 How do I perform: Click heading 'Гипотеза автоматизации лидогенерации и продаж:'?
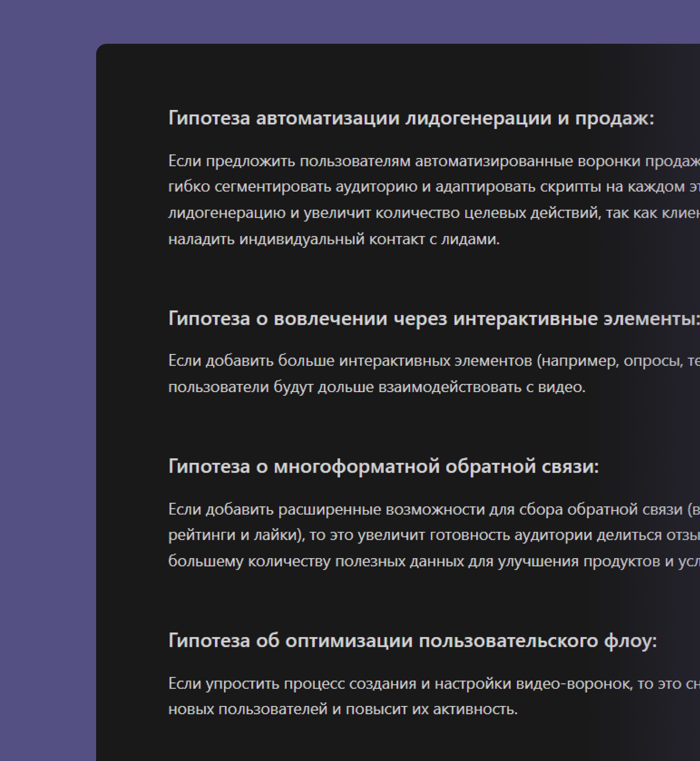point(411,118)
